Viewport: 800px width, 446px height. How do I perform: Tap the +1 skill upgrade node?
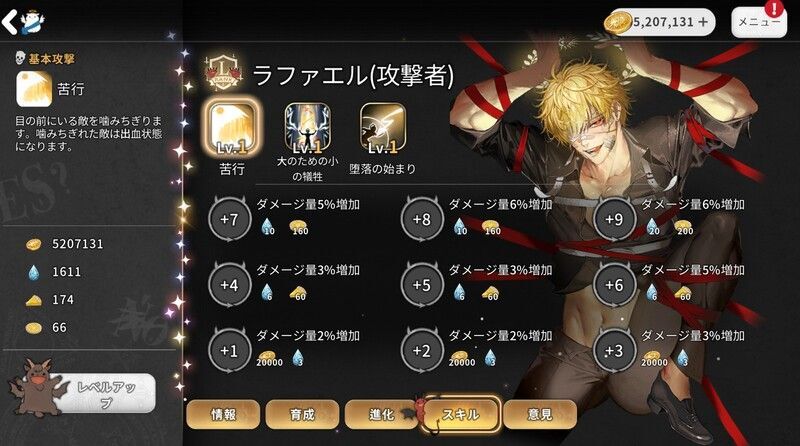point(230,351)
